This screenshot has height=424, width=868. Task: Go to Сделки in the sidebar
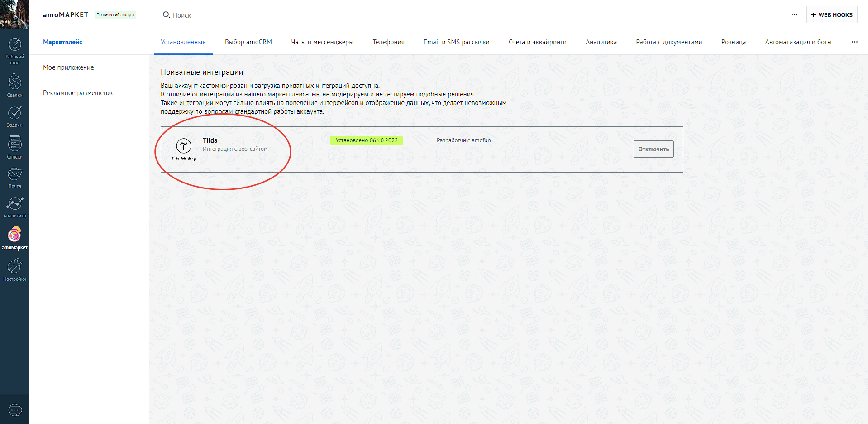[x=14, y=84]
